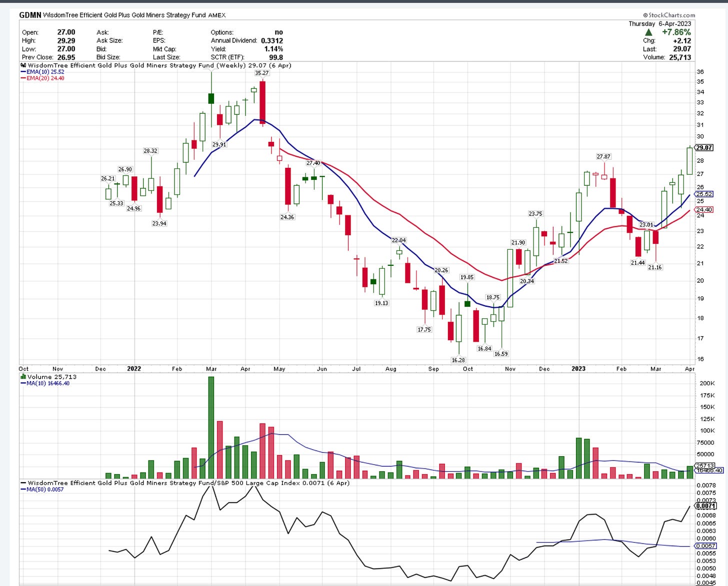Click the boxed 24.40 EMA marker on price axis
The height and width of the screenshot is (586, 728).
704,210
